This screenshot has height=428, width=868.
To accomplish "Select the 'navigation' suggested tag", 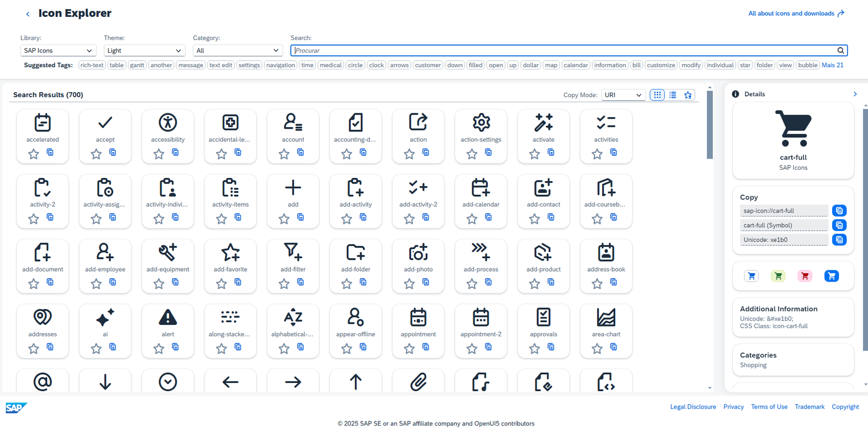I will (x=280, y=65).
